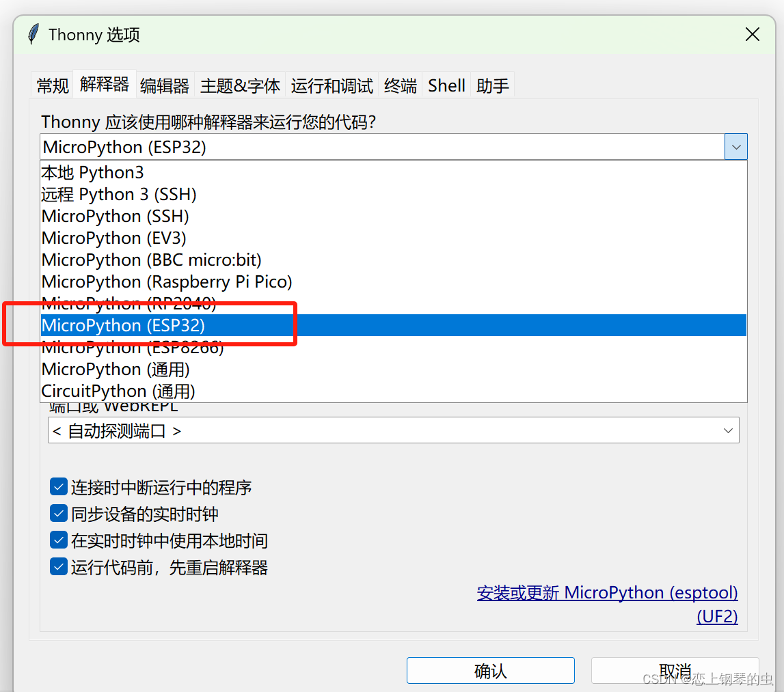
Task: Cancel with the 取消 button
Action: (x=675, y=671)
